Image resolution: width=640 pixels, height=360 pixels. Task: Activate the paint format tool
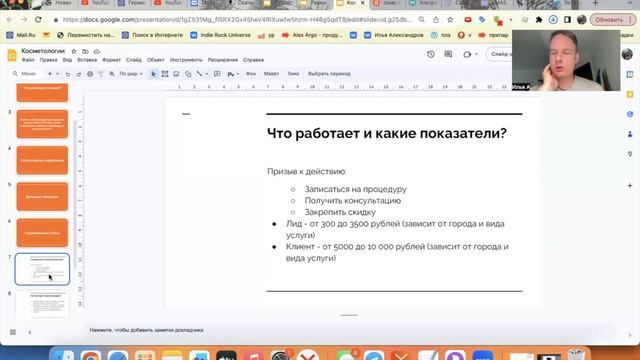pos(101,74)
